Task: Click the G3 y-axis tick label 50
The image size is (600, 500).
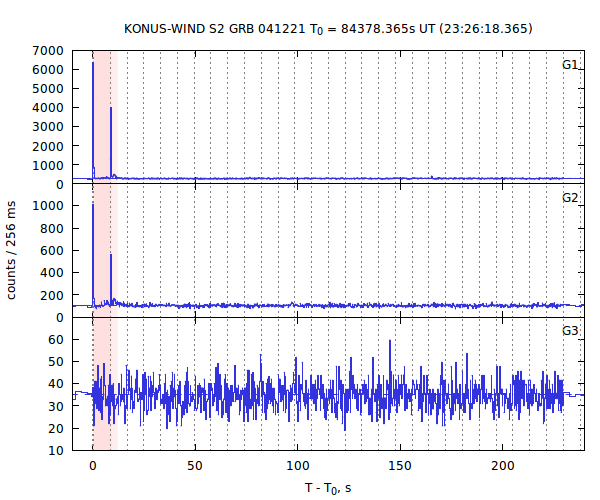Action: point(56,362)
